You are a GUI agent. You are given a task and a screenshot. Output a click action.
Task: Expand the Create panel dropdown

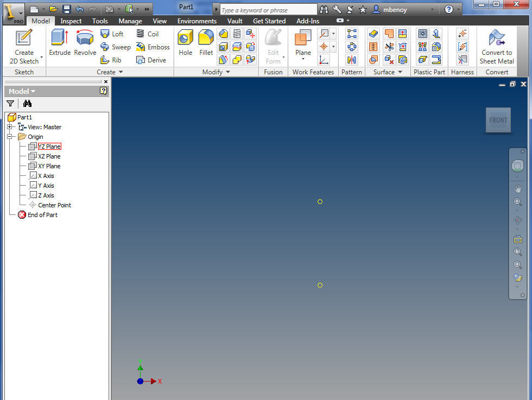(121, 72)
